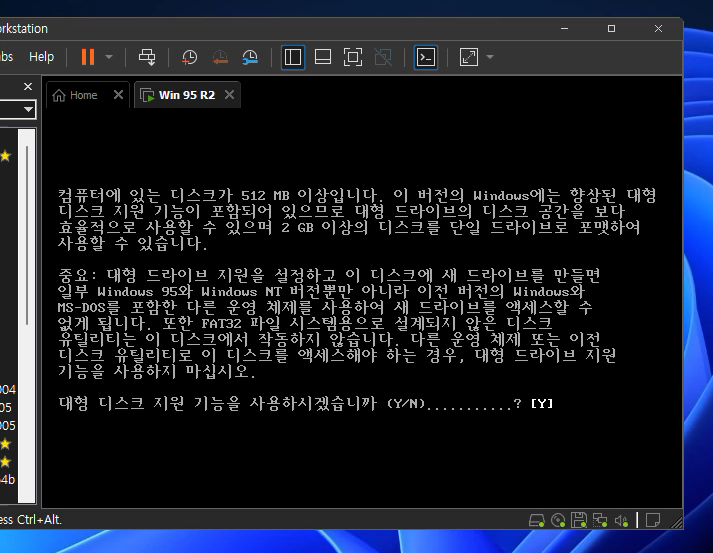
Task: Toggle the library sidebar view
Action: [x=293, y=57]
